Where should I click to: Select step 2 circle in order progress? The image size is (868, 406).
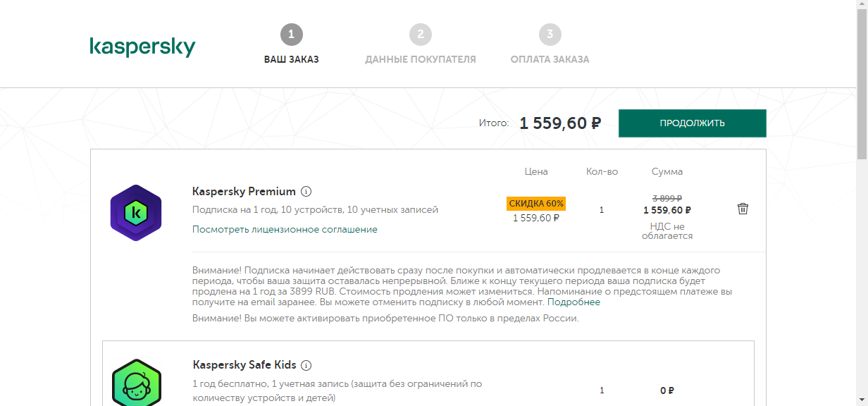click(421, 35)
